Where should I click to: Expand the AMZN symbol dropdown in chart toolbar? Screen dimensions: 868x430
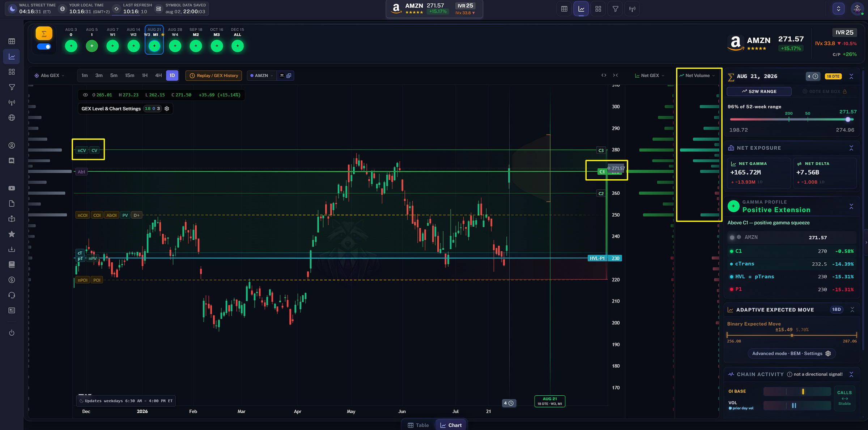click(262, 76)
